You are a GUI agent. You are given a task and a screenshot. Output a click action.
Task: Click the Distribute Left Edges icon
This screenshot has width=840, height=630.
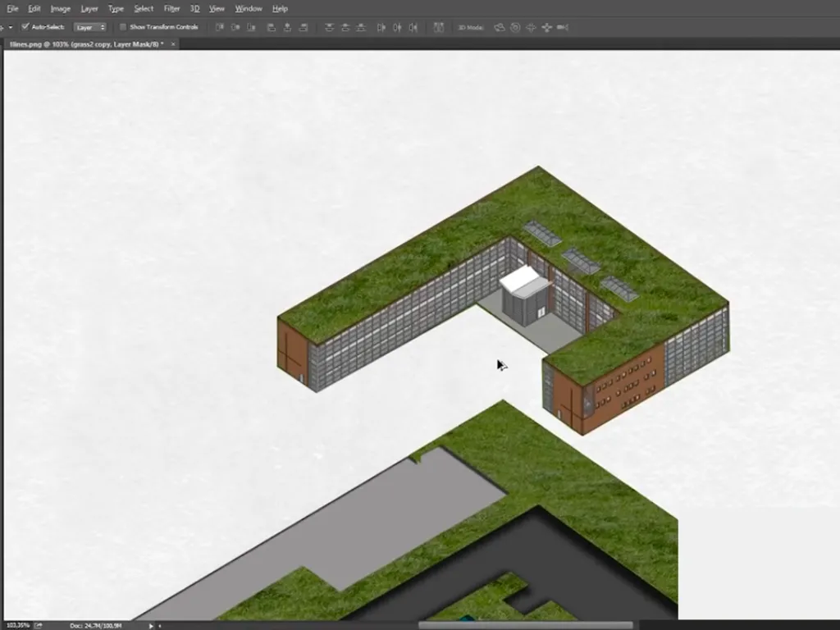(381, 27)
